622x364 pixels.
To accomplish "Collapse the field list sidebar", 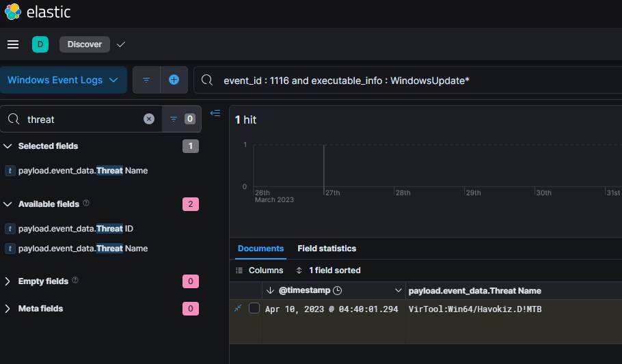I will click(x=215, y=113).
